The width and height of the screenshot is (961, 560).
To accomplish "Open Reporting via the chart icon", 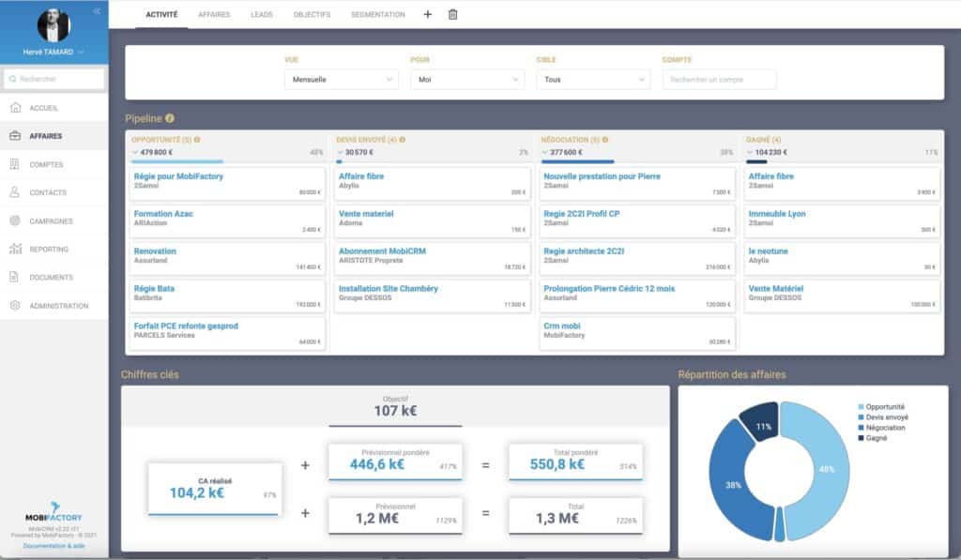I will point(15,250).
